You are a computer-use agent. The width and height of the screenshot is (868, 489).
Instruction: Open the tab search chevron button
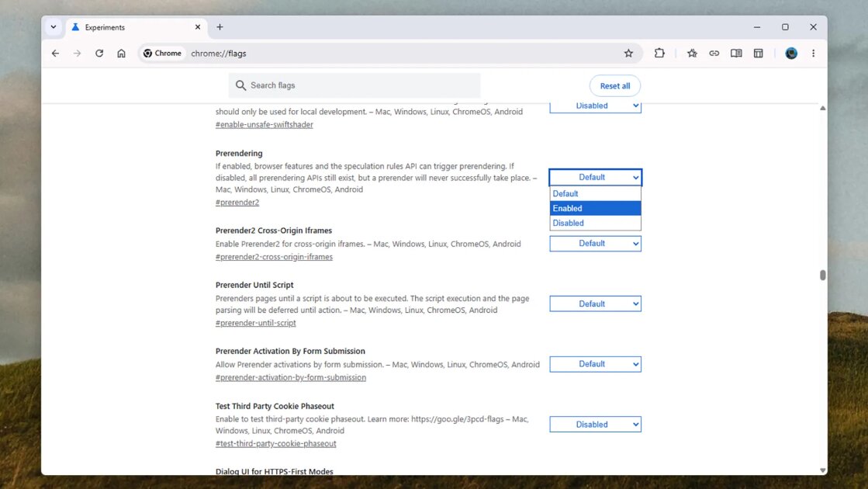pyautogui.click(x=54, y=27)
